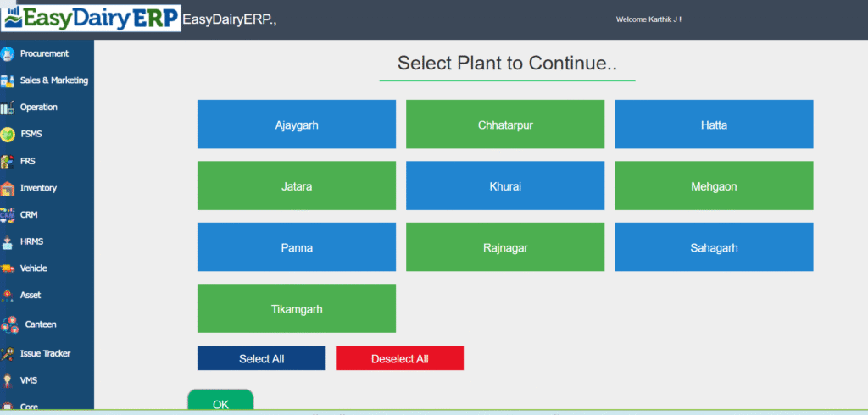Open the Issue Tracker menu item
The image size is (868, 415).
(45, 353)
